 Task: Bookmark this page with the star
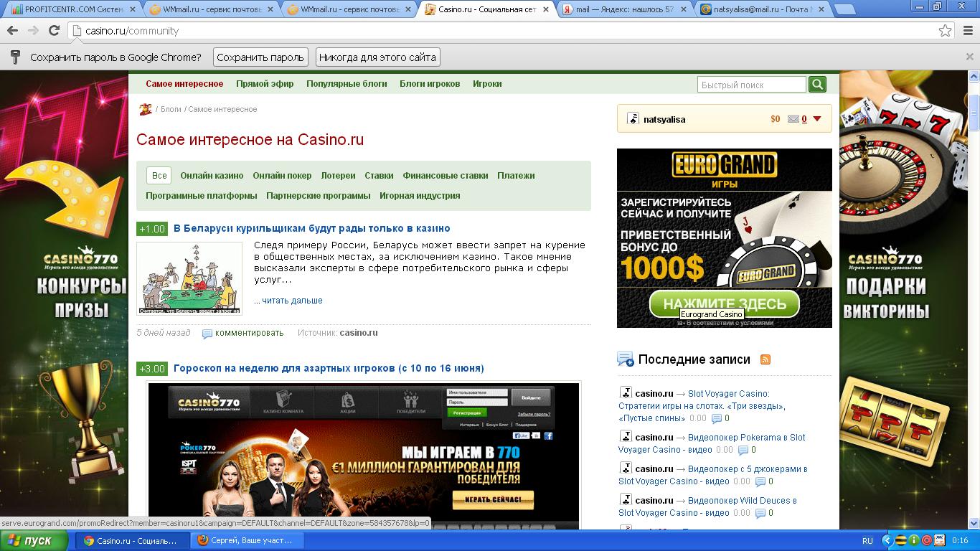tap(946, 31)
